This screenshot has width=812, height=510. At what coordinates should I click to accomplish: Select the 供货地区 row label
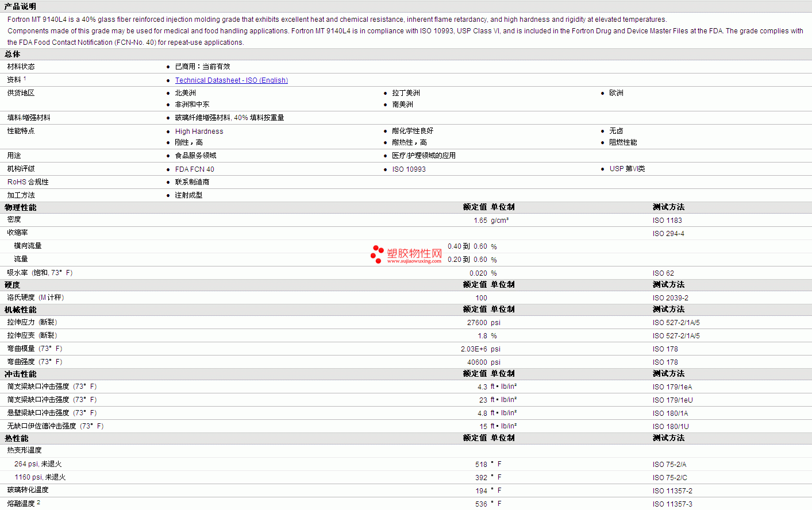pos(21,93)
